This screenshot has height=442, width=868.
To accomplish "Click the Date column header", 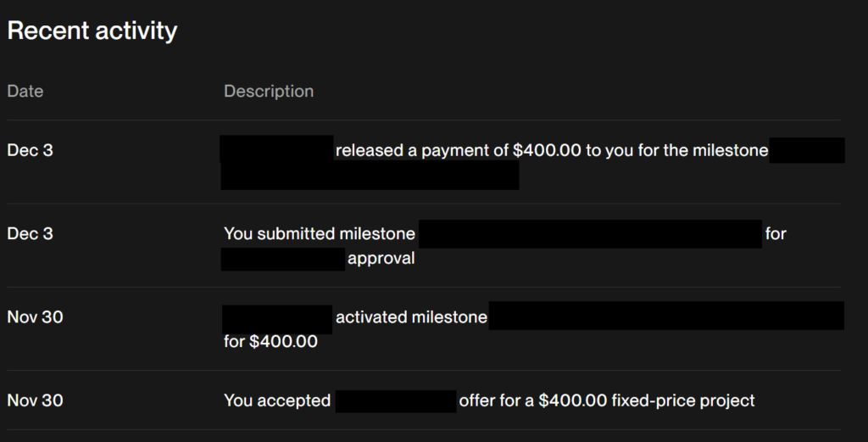I will [25, 91].
